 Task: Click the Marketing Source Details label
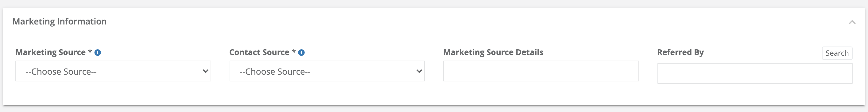pyautogui.click(x=493, y=52)
